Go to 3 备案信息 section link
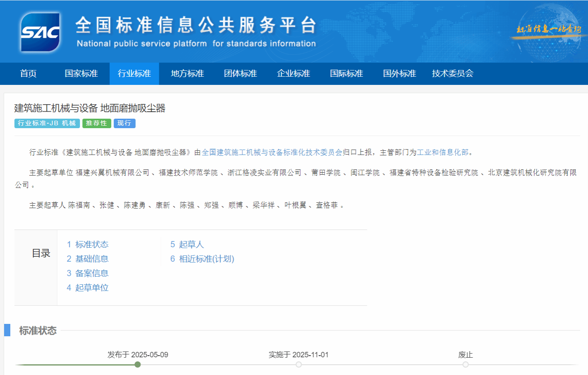588x375 pixels. (87, 274)
